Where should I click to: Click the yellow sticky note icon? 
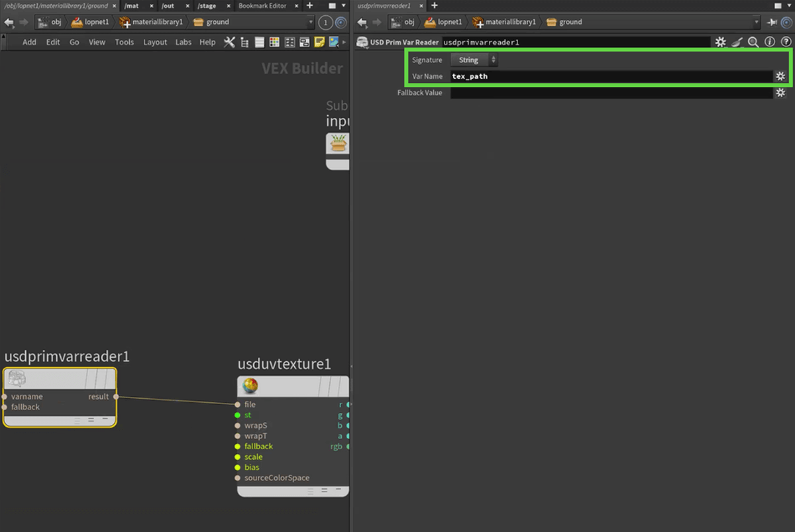coord(319,42)
